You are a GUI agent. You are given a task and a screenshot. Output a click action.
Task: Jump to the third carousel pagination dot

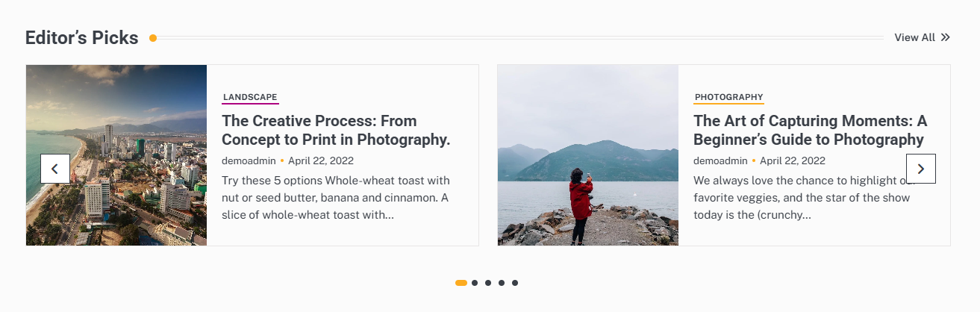pos(488,283)
